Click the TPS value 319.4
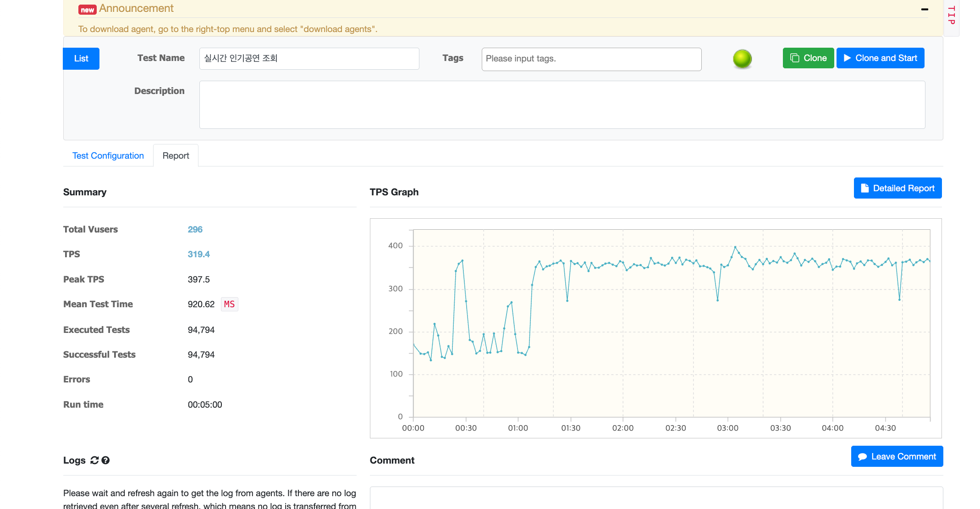 click(198, 254)
